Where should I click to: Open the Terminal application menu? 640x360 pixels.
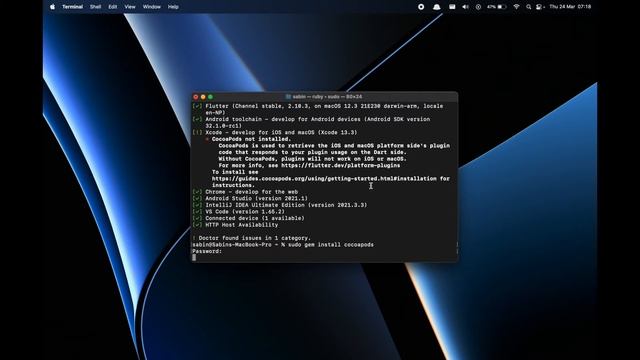(x=73, y=7)
